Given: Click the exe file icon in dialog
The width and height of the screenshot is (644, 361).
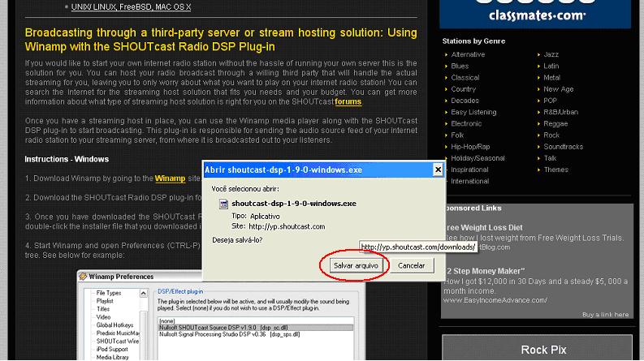Looking at the screenshot, I should pos(223,204).
